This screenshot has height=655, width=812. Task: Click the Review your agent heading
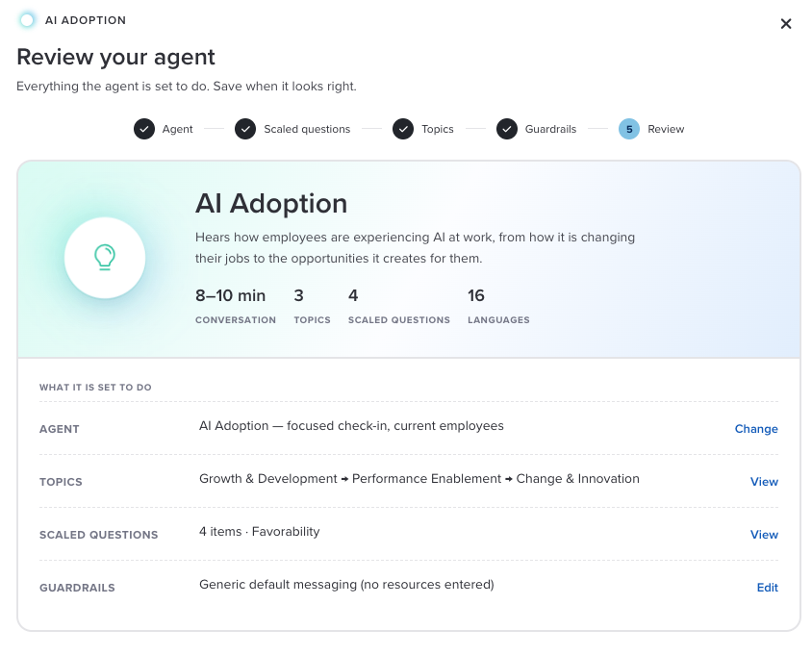(116, 57)
